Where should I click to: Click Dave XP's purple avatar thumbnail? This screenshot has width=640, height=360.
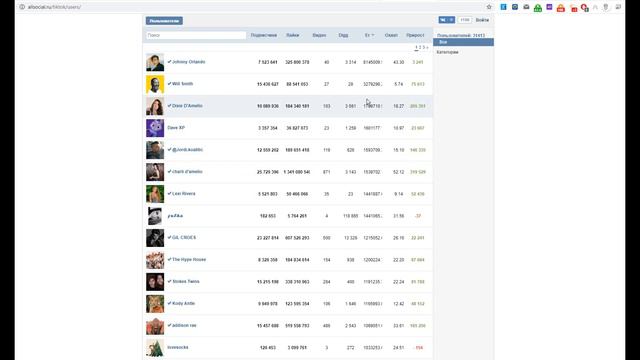(x=155, y=128)
